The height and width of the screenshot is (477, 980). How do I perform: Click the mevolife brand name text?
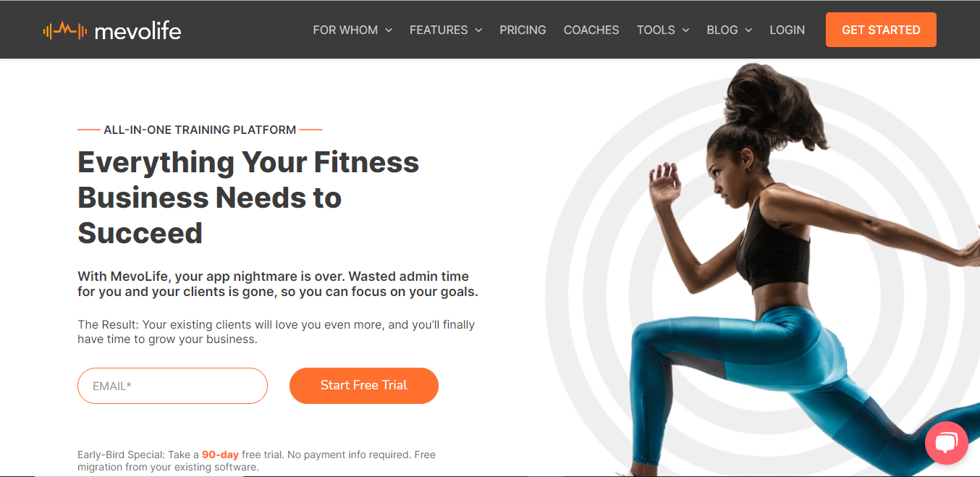(x=138, y=30)
